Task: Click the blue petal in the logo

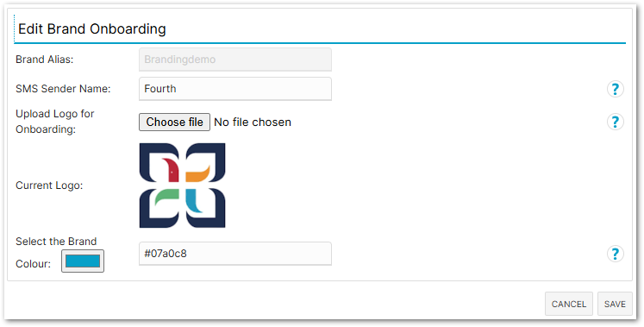Action: click(x=193, y=201)
